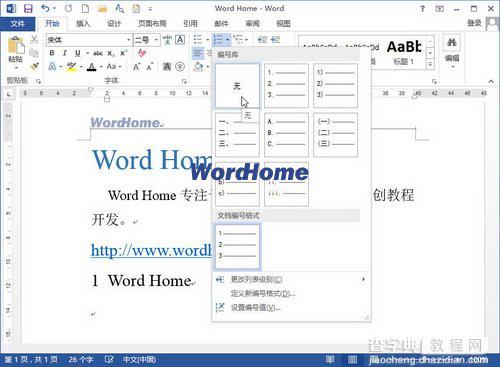500x367 pixels.
Task: Click the enclosed character circle icon
Action: point(180,67)
